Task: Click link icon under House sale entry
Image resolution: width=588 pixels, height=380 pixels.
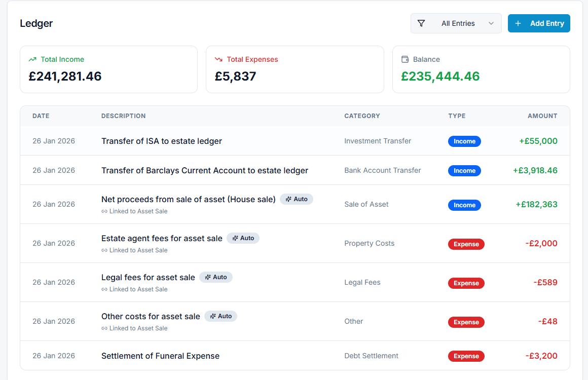Action: 104,211
